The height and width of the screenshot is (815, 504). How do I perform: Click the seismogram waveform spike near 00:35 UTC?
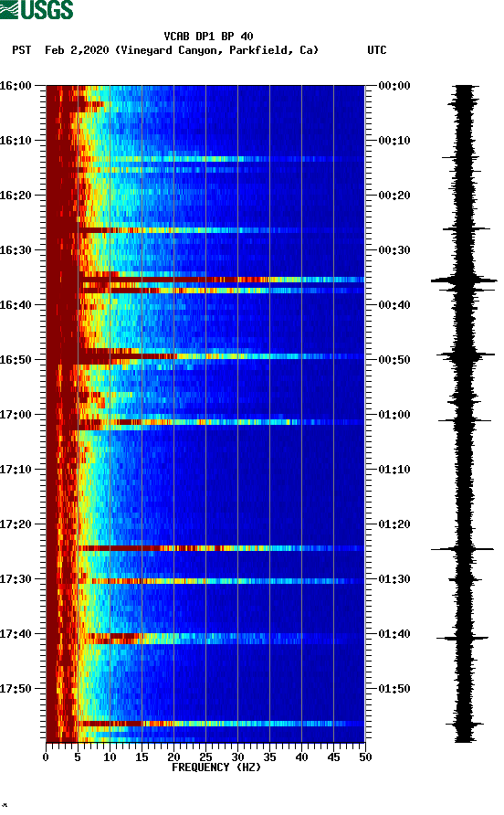[464, 280]
